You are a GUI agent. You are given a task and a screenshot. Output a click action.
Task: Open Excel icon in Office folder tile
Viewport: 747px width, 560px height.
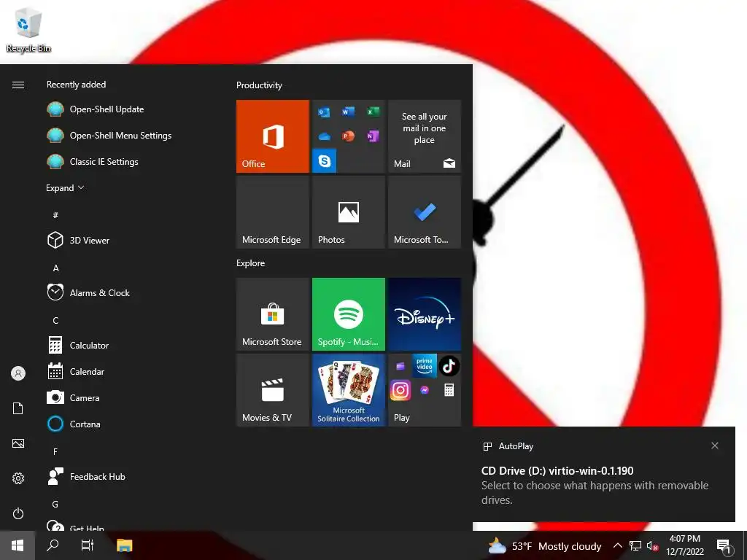pyautogui.click(x=373, y=112)
